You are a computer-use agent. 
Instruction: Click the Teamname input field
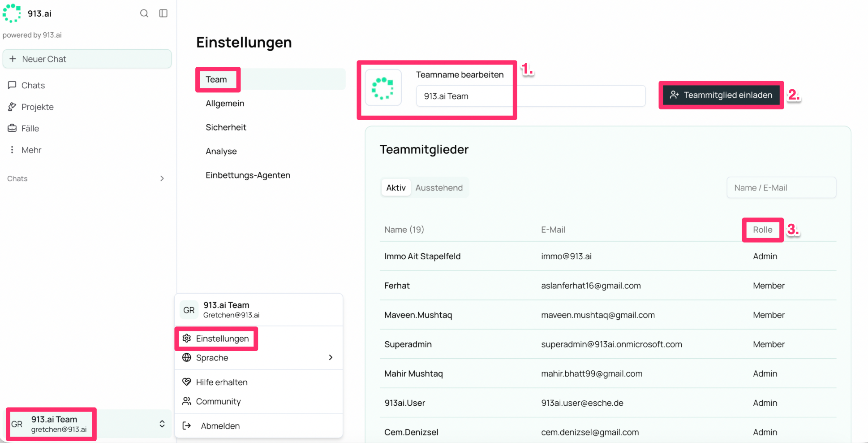point(531,96)
